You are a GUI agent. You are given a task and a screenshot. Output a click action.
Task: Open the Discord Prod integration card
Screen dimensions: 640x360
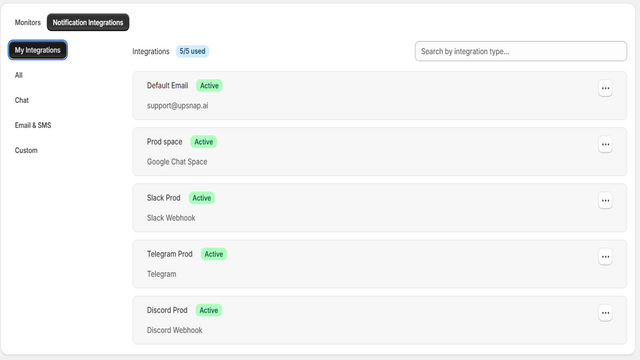pyautogui.click(x=380, y=320)
